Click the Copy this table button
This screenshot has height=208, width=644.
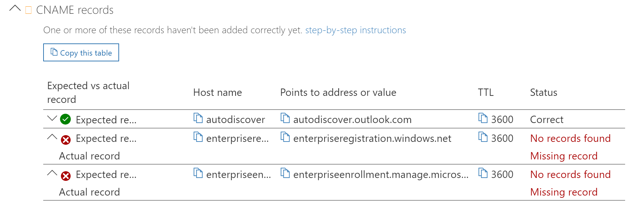point(81,52)
